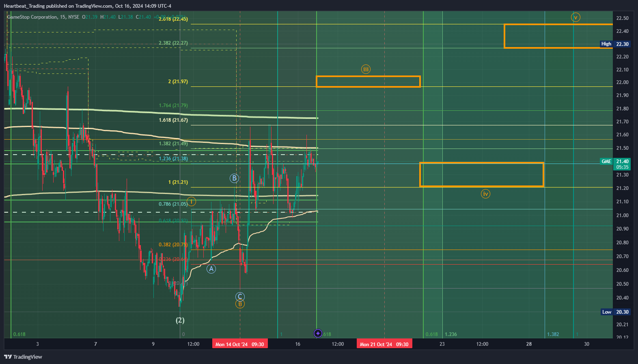Click the 20.21 value on the price axis
Viewport: 638px width, 364px height.
[622, 325]
